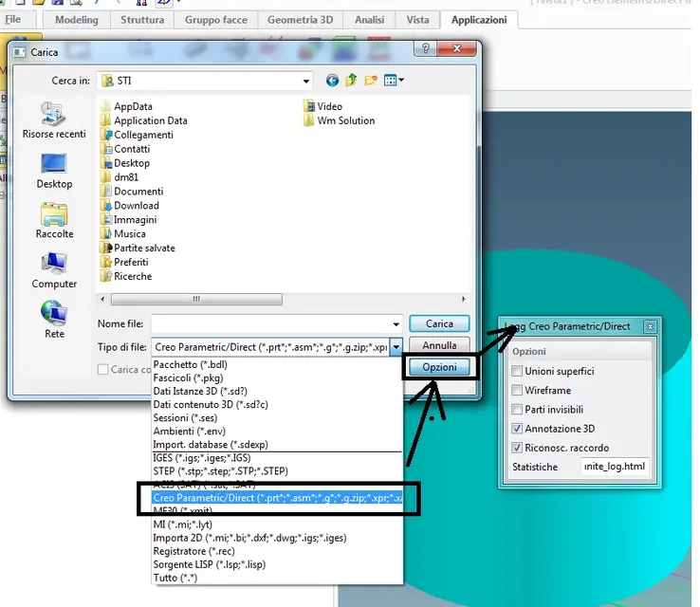This screenshot has height=607, width=700.
Task: Switch to the Vista tab
Action: click(417, 20)
